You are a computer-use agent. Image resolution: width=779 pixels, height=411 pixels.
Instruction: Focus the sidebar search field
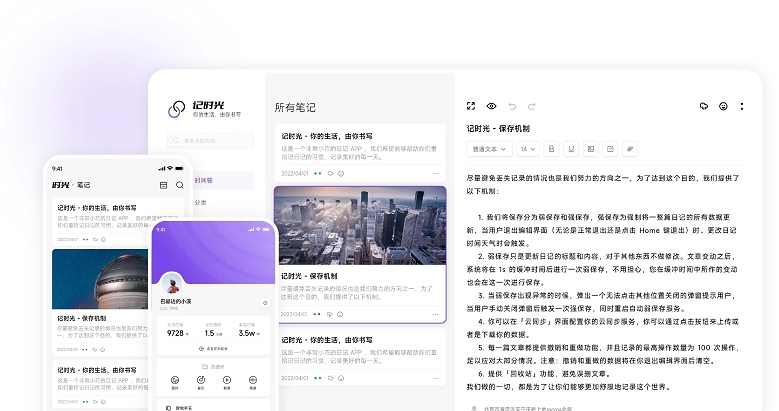[211, 141]
